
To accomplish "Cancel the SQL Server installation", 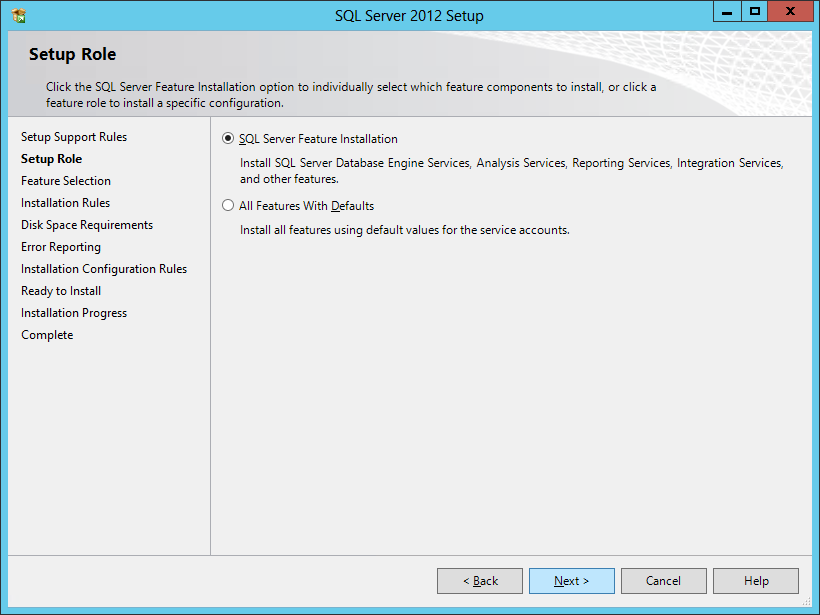I will [x=663, y=580].
